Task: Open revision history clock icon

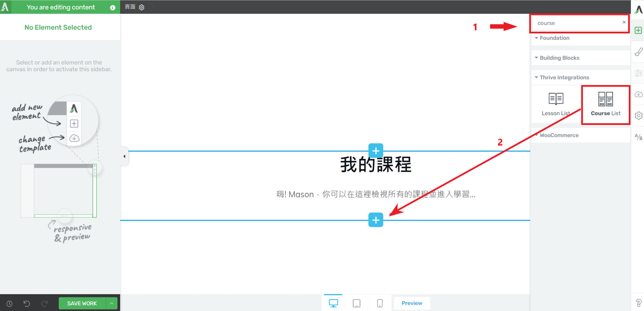Action: point(9,304)
